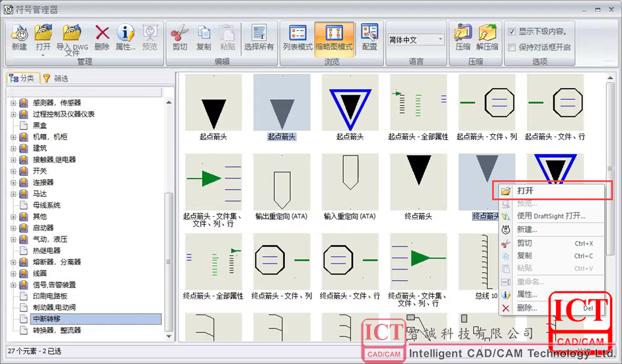Click scroll-up arrow of thumbnail pane

click(x=611, y=78)
